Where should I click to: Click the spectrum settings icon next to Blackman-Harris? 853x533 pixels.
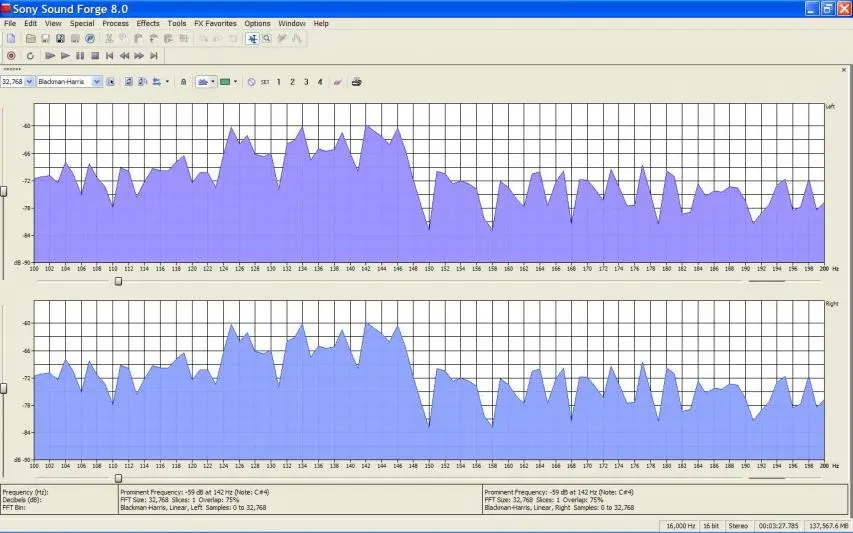point(110,82)
